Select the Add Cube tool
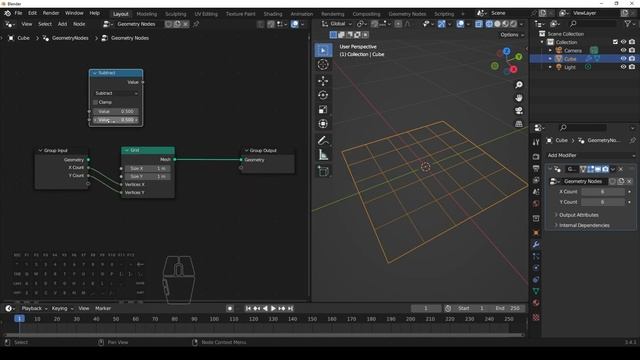This screenshot has width=640, height=360. pyautogui.click(x=323, y=171)
